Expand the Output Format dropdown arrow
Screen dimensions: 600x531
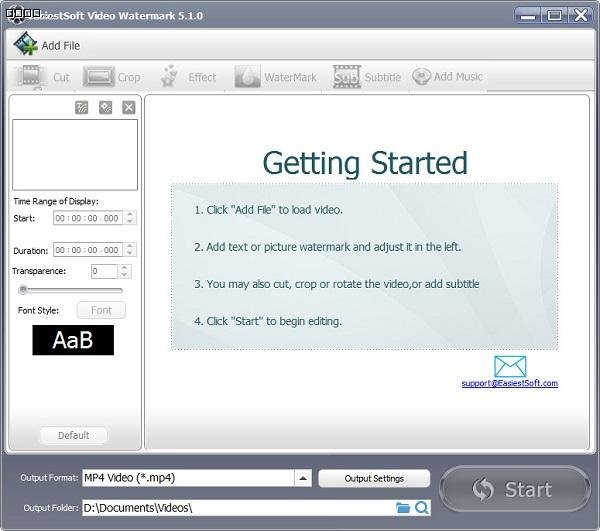(303, 478)
